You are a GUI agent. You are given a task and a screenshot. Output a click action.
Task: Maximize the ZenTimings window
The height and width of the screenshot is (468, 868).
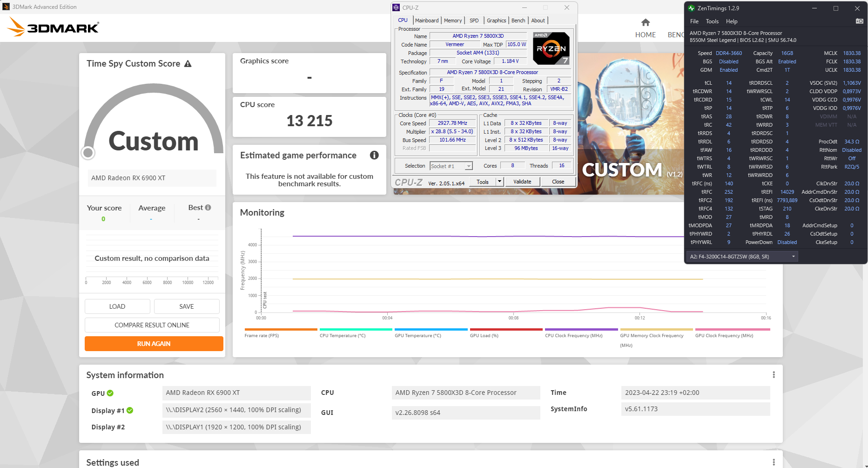[836, 8]
